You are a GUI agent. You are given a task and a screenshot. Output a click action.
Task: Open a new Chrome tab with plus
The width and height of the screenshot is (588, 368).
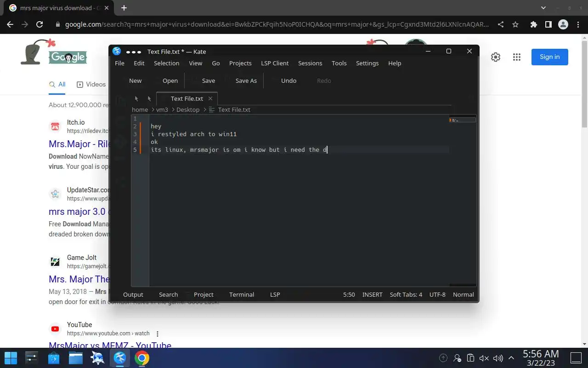point(124,8)
